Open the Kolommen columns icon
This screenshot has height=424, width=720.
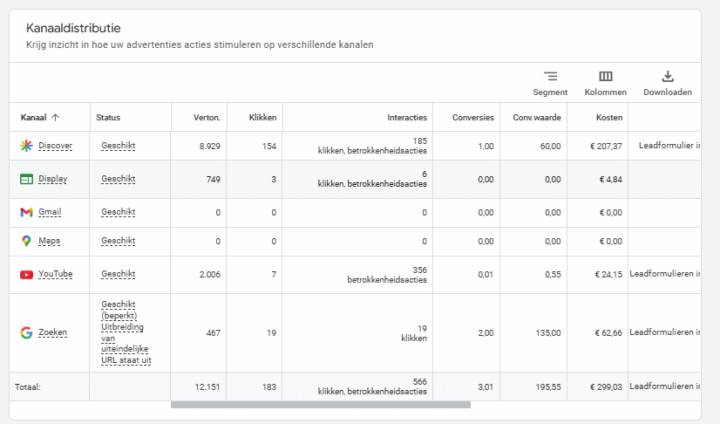[605, 76]
